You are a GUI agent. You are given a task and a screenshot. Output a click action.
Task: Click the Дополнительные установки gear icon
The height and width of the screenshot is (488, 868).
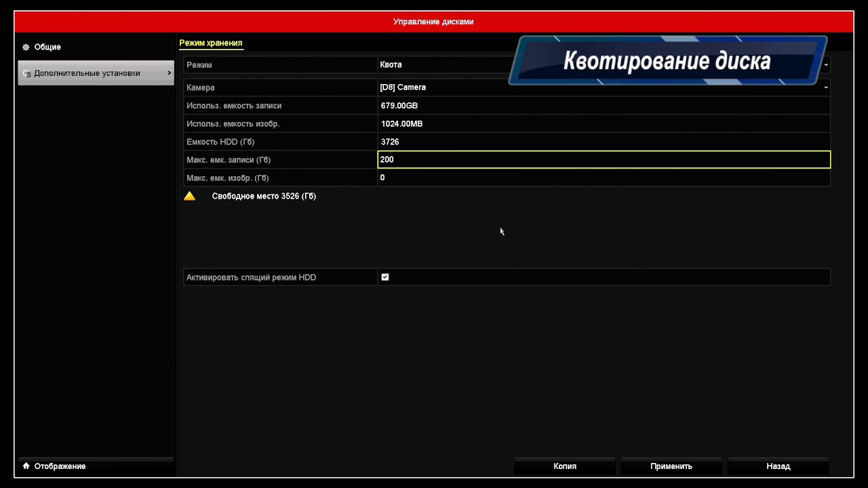[x=27, y=73]
